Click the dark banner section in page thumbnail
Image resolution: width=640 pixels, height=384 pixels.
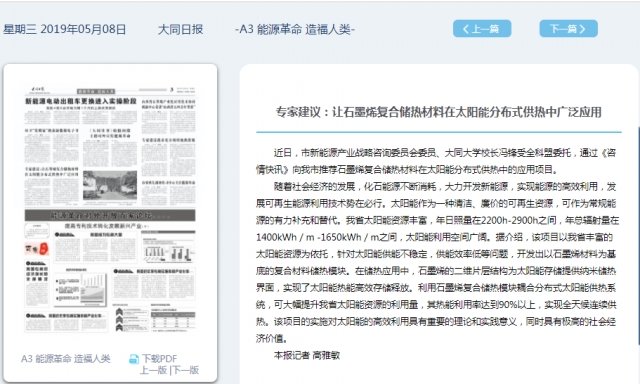coord(110,215)
